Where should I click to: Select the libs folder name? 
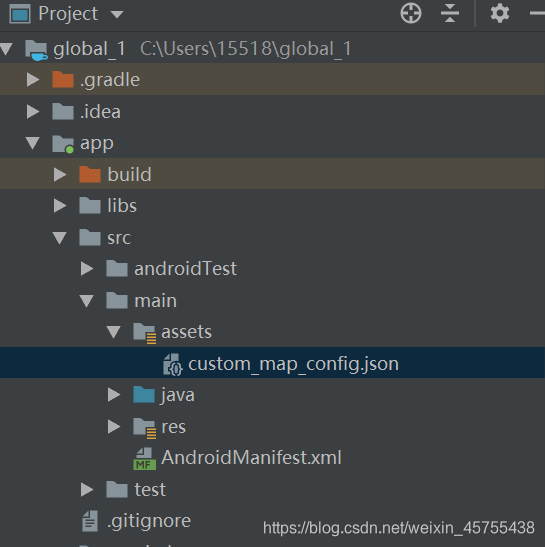pyautogui.click(x=122, y=205)
